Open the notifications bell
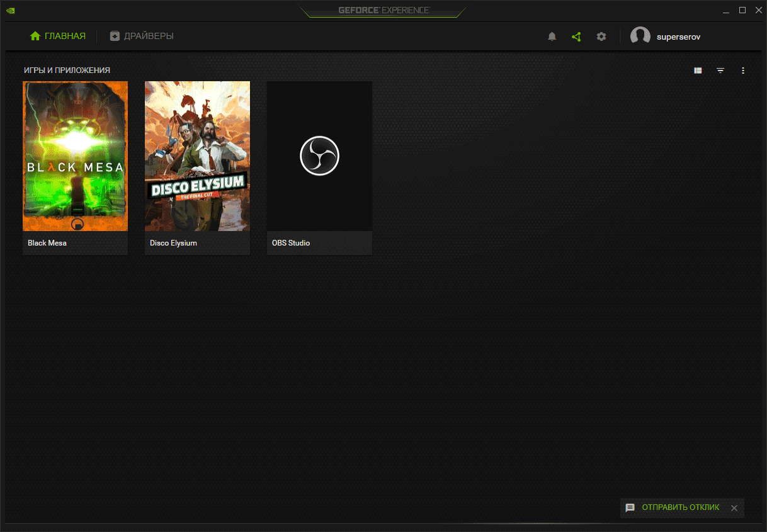The image size is (767, 532). 552,37
